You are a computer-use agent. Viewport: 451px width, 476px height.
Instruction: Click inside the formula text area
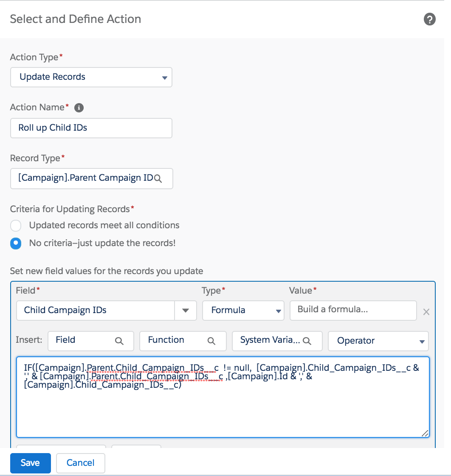point(223,397)
